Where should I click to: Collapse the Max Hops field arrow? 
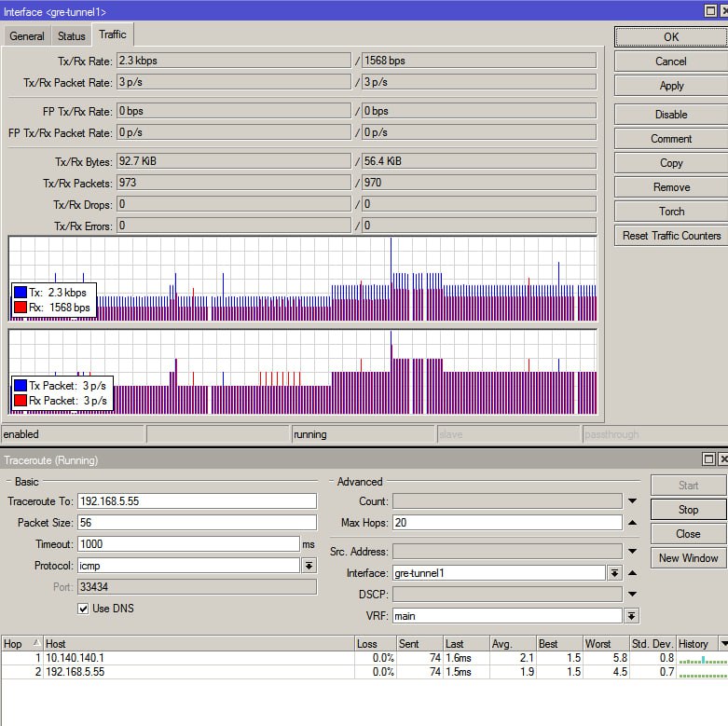632,523
